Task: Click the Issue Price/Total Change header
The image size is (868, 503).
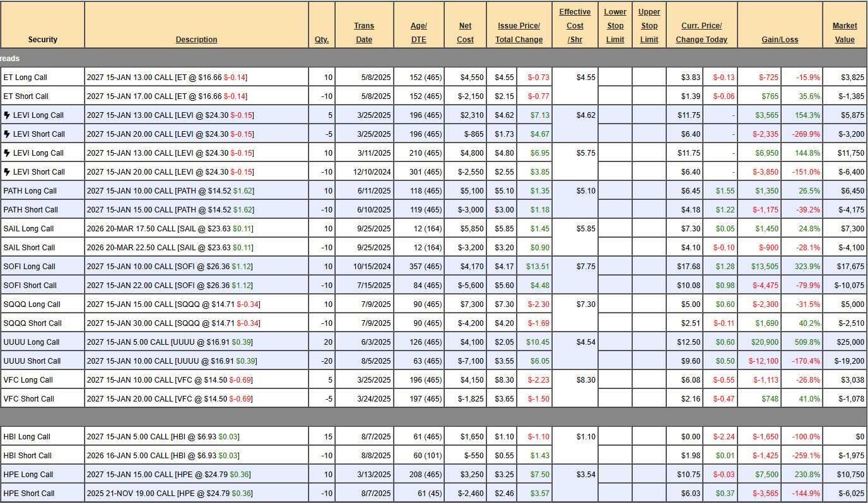Action: point(519,33)
